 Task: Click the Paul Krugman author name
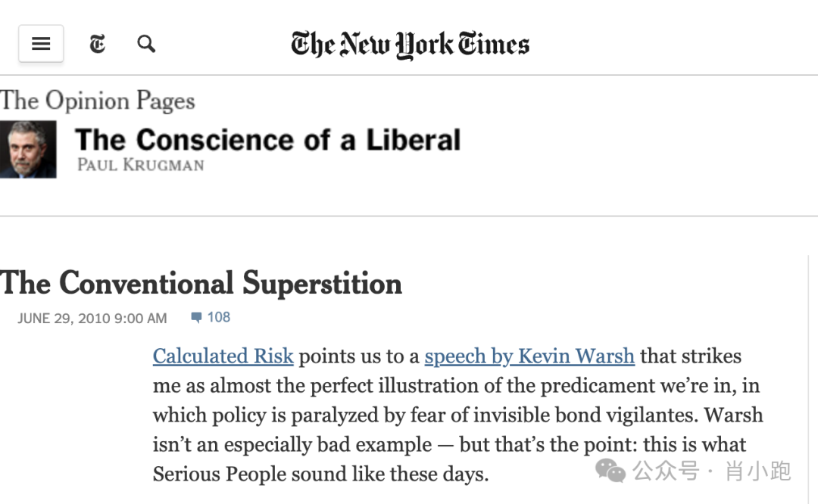(x=140, y=164)
